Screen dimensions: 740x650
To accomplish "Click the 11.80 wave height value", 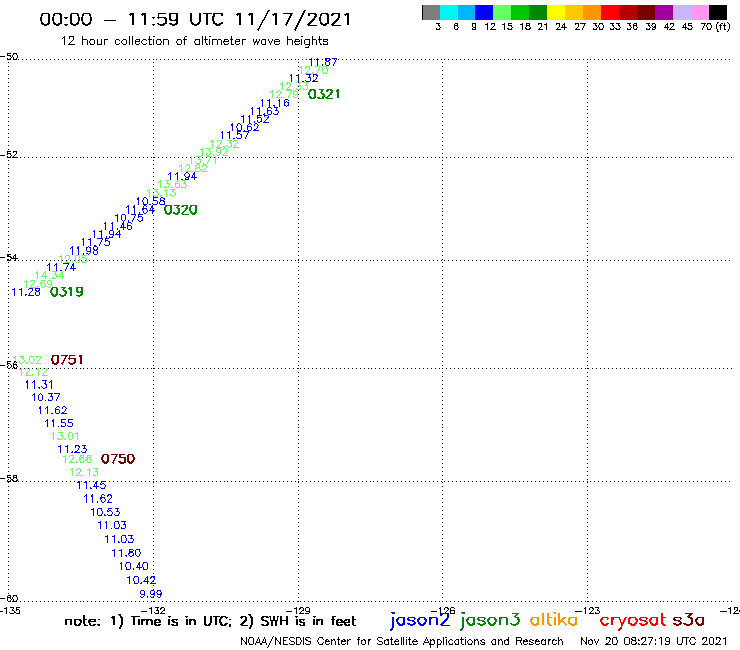I will (126, 553).
